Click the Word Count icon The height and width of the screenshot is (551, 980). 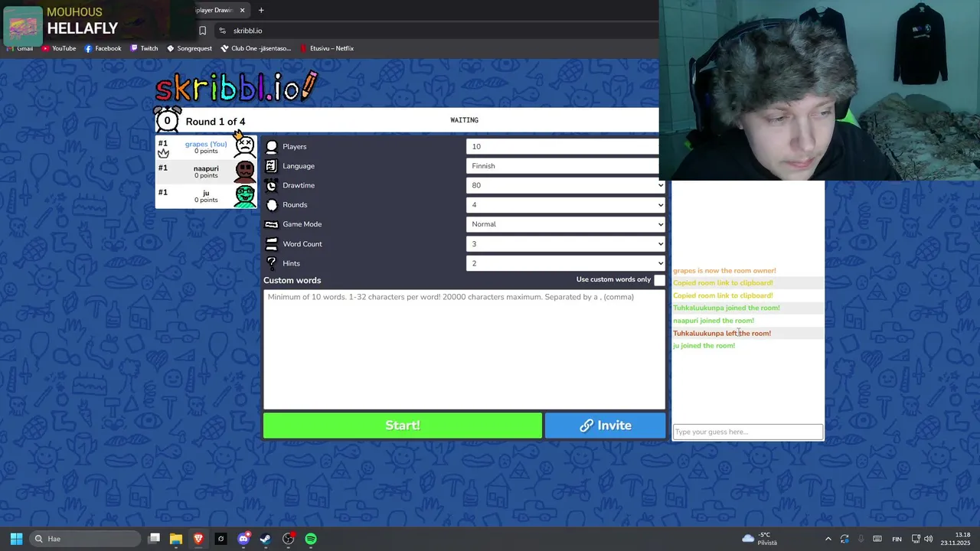pyautogui.click(x=271, y=244)
